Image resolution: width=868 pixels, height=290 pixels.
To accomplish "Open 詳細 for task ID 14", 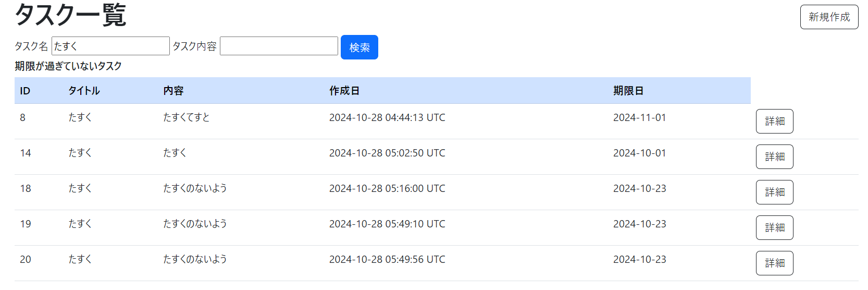I will click(x=774, y=156).
